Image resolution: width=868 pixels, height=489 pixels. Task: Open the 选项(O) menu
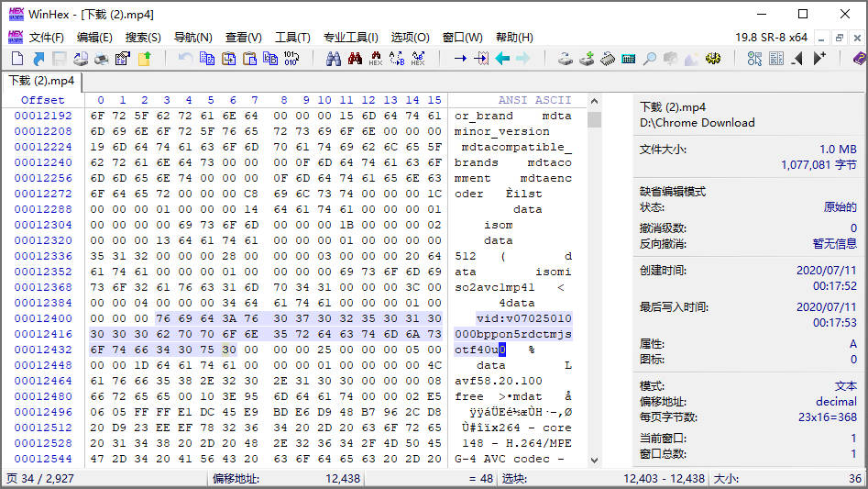(410, 38)
